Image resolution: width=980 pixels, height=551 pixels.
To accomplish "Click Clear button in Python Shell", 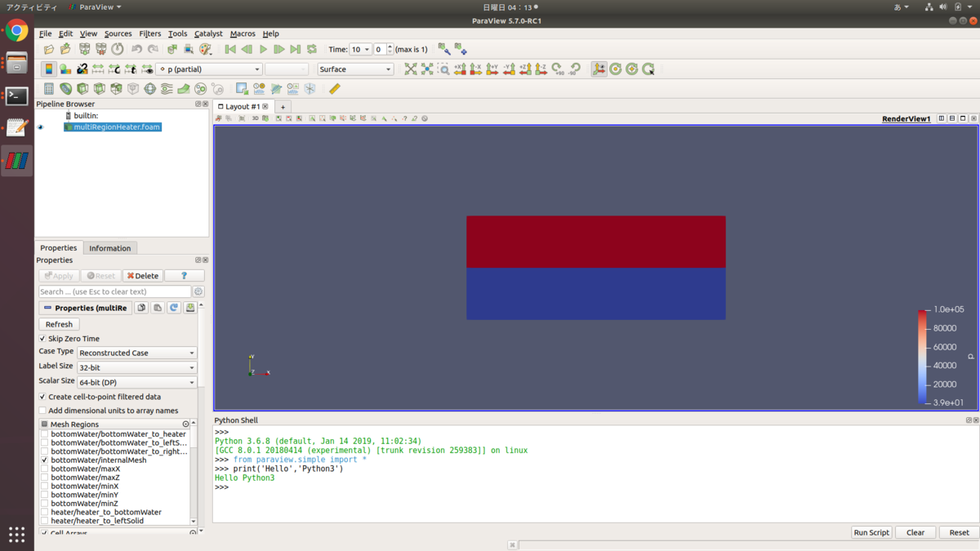I will (x=915, y=532).
